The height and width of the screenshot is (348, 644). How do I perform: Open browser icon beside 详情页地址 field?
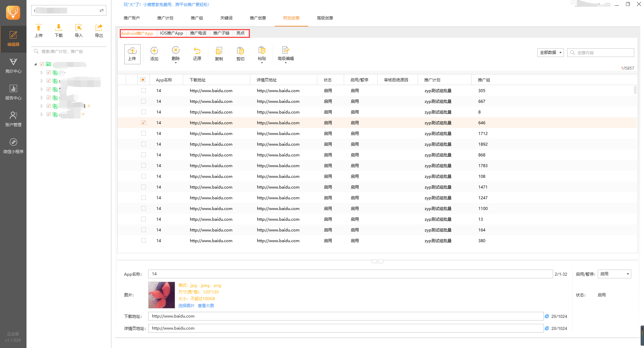point(547,328)
